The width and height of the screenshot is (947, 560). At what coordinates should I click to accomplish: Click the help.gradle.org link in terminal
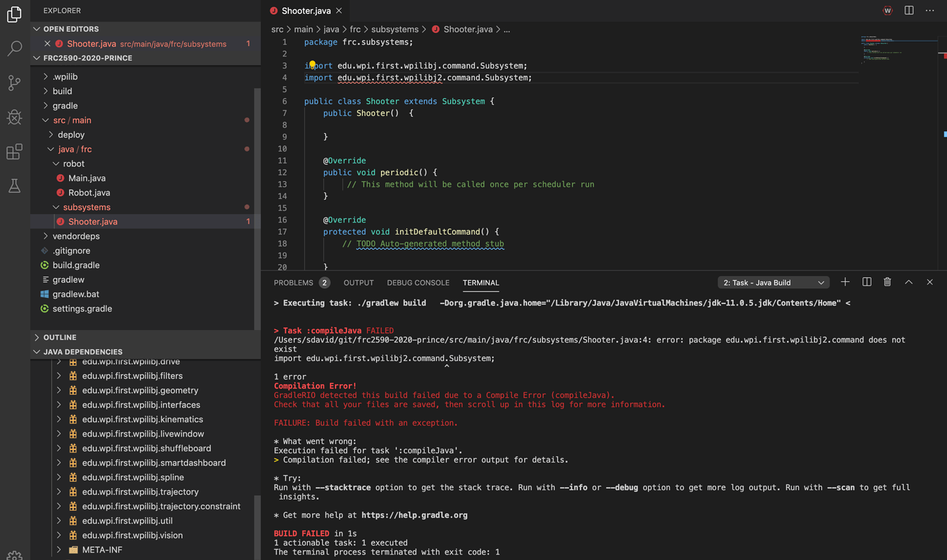click(414, 515)
